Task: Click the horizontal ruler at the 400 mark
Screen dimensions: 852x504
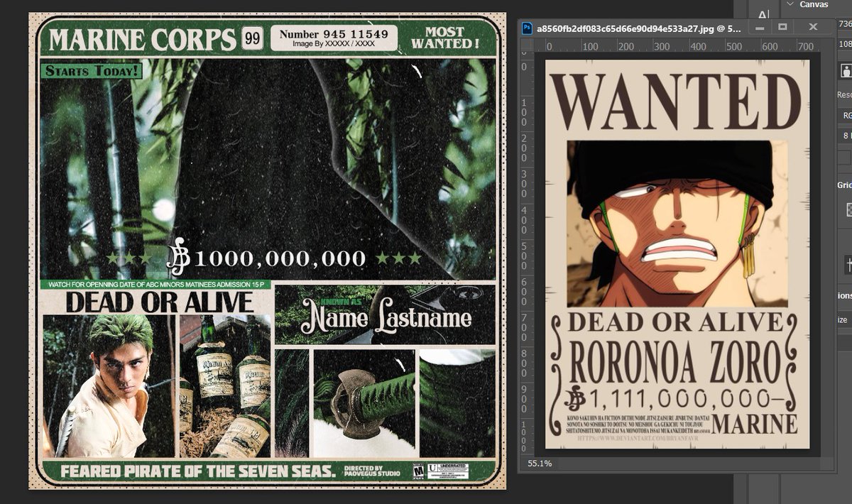Action: (697, 45)
